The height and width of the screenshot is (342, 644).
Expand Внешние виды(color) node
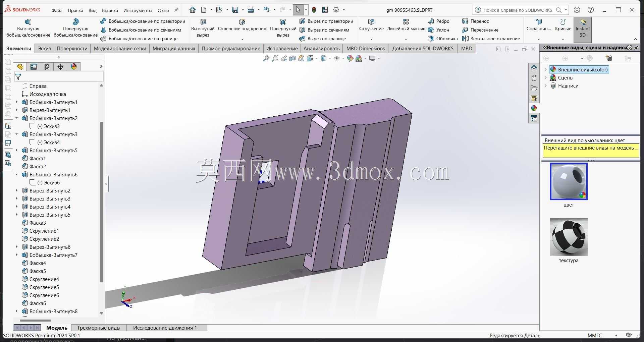point(545,69)
